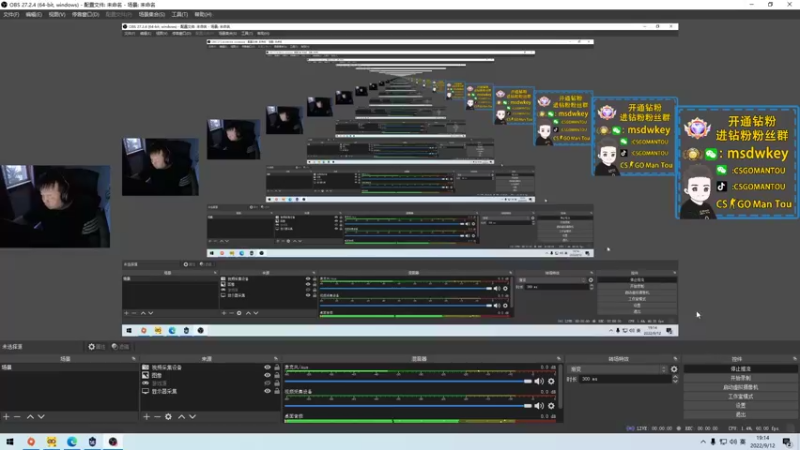Toggle lock on image source

click(277, 375)
